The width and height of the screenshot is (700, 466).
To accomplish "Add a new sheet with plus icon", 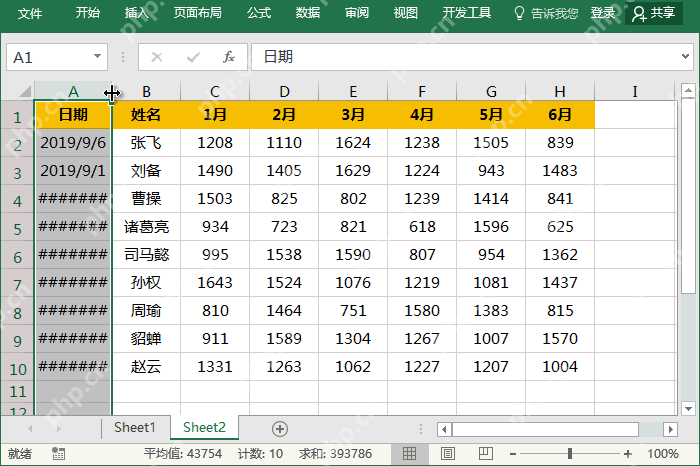I will click(280, 429).
